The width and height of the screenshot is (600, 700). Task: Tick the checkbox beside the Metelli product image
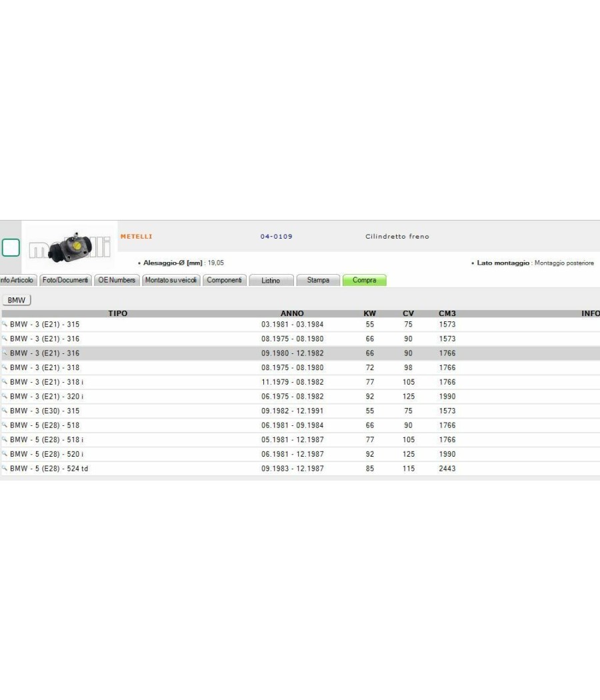11,247
